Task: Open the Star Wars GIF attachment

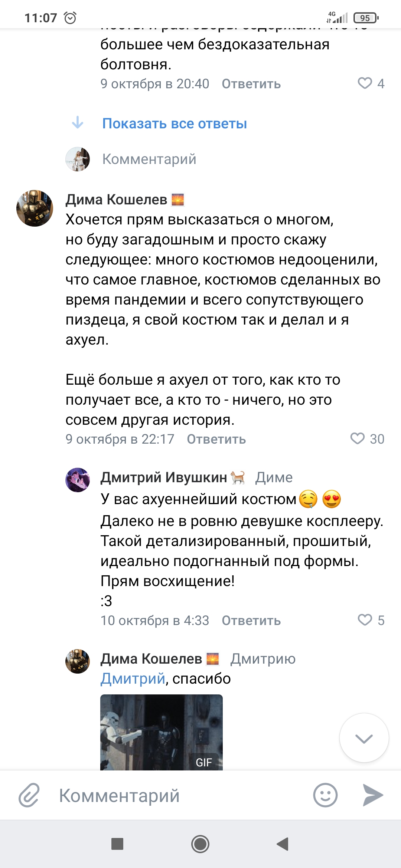Action: 161,732
